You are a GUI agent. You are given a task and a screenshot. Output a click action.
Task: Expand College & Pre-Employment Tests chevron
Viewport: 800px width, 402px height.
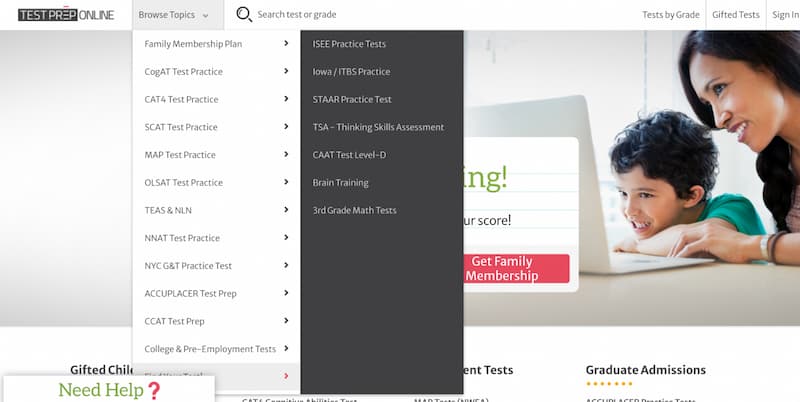pyautogui.click(x=286, y=348)
